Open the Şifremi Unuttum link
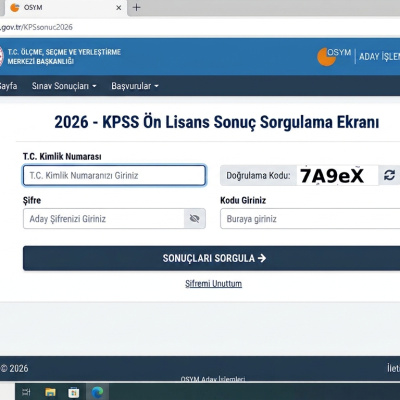 click(x=214, y=284)
